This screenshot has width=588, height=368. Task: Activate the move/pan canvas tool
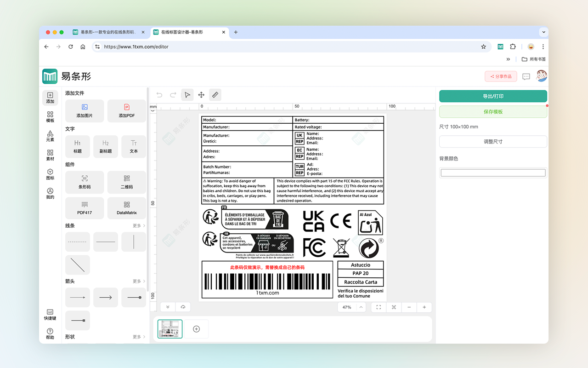[x=201, y=95]
